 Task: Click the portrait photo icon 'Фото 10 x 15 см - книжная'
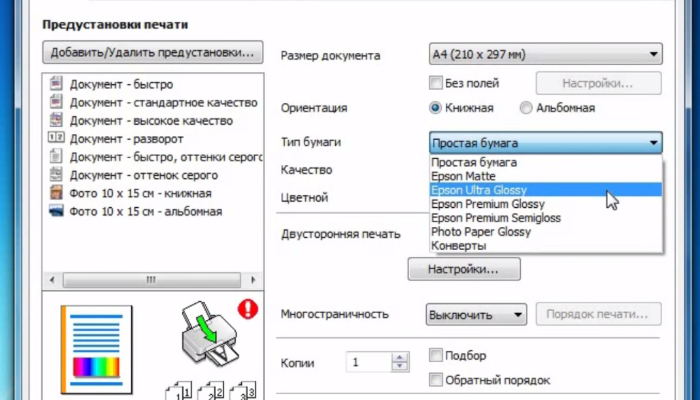[x=56, y=193]
